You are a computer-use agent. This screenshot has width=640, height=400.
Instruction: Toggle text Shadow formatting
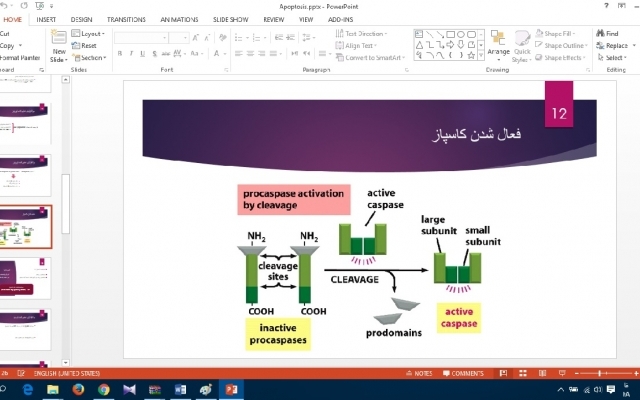(x=154, y=53)
